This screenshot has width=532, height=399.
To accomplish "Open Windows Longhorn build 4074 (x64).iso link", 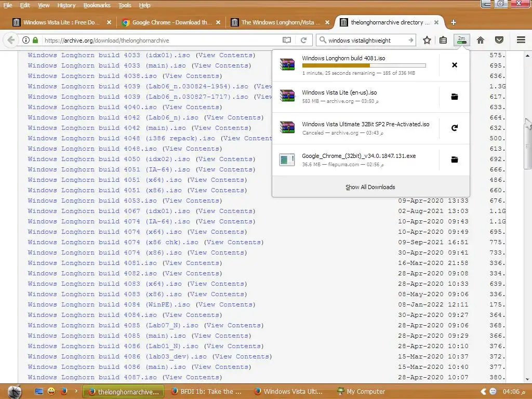I will tap(105, 232).
